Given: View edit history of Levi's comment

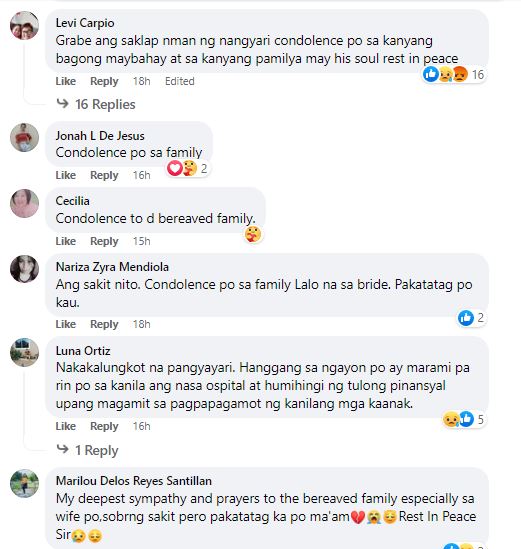Looking at the screenshot, I should (x=180, y=81).
